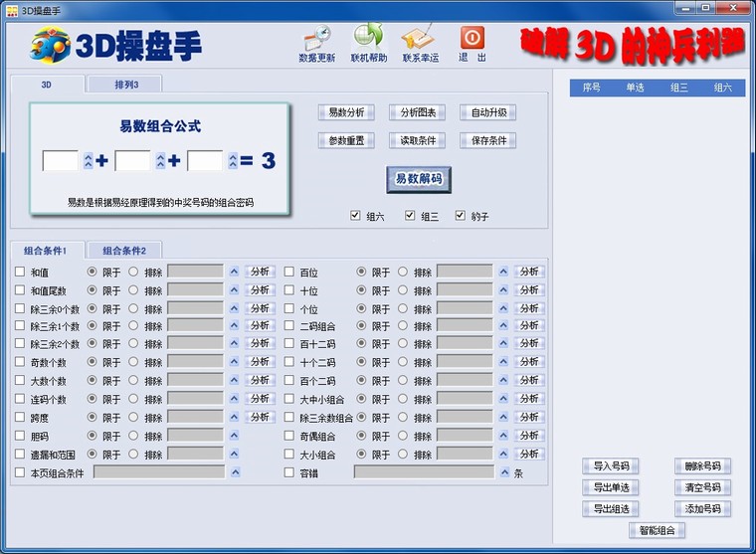
Task: Enable the 和值 condition checkbox
Action: pos(20,272)
